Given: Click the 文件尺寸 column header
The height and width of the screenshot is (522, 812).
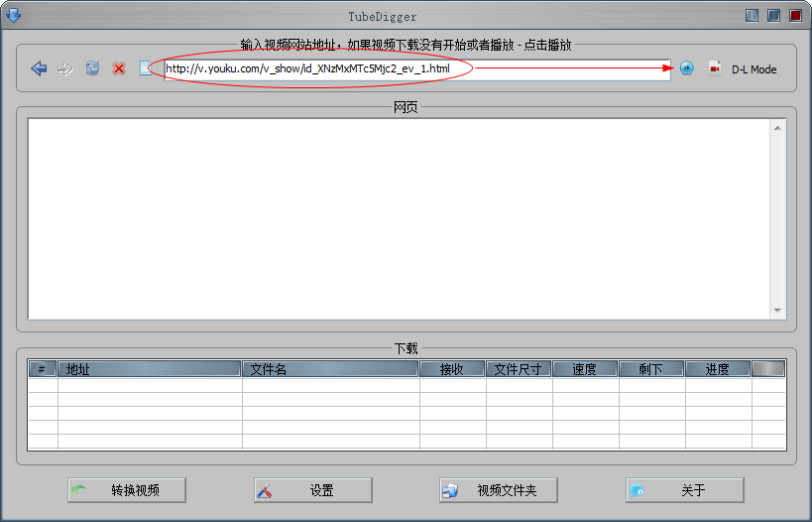Looking at the screenshot, I should click(x=519, y=369).
